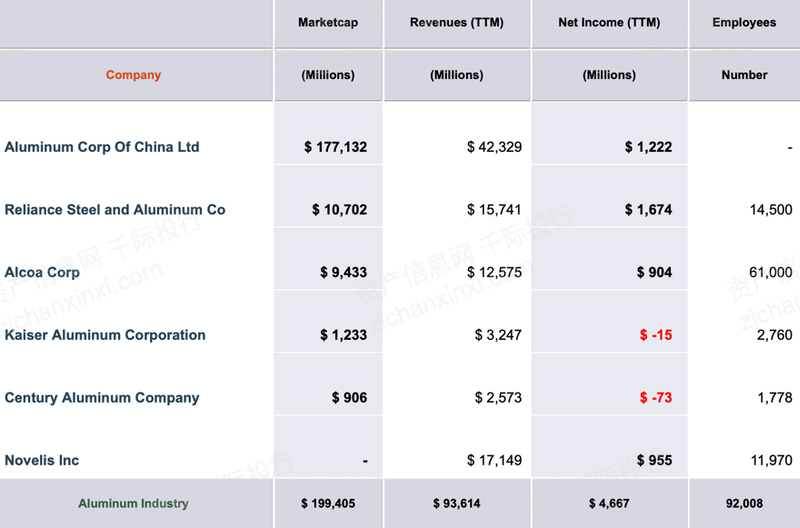The height and width of the screenshot is (528, 800).
Task: Sort by the Net Income (TTM) header
Action: (x=609, y=23)
